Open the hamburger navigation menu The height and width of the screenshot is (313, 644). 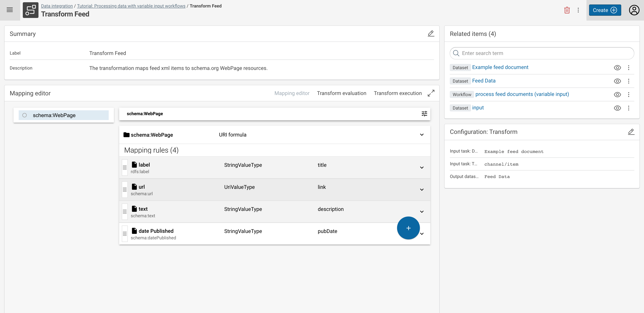(10, 10)
